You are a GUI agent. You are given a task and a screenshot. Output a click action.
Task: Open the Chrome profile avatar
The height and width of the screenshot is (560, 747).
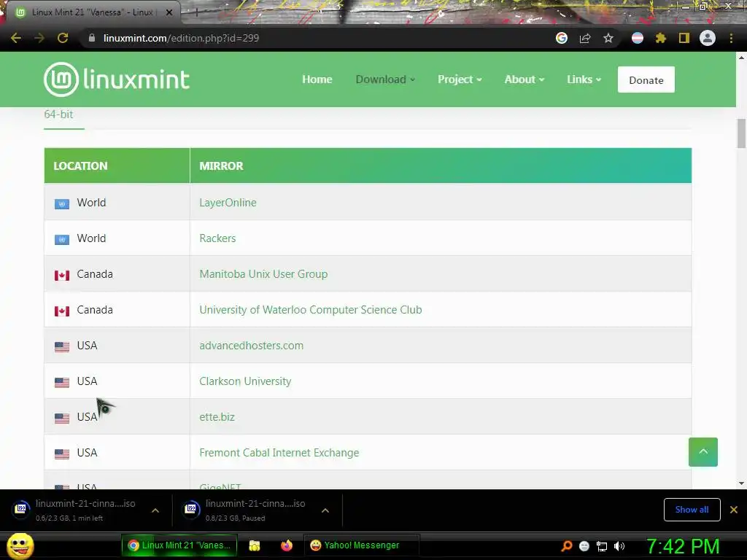coord(708,38)
